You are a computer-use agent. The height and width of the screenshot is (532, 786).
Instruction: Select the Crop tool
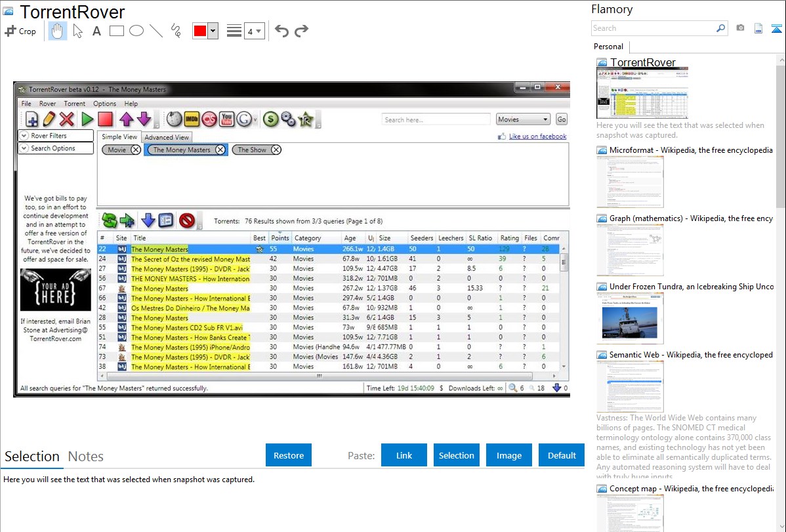tap(20, 31)
